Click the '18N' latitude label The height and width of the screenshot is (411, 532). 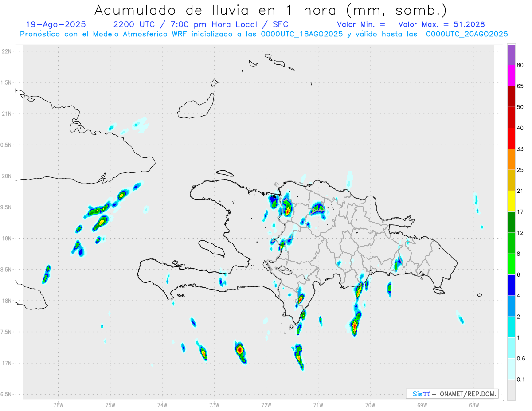[x=7, y=301]
